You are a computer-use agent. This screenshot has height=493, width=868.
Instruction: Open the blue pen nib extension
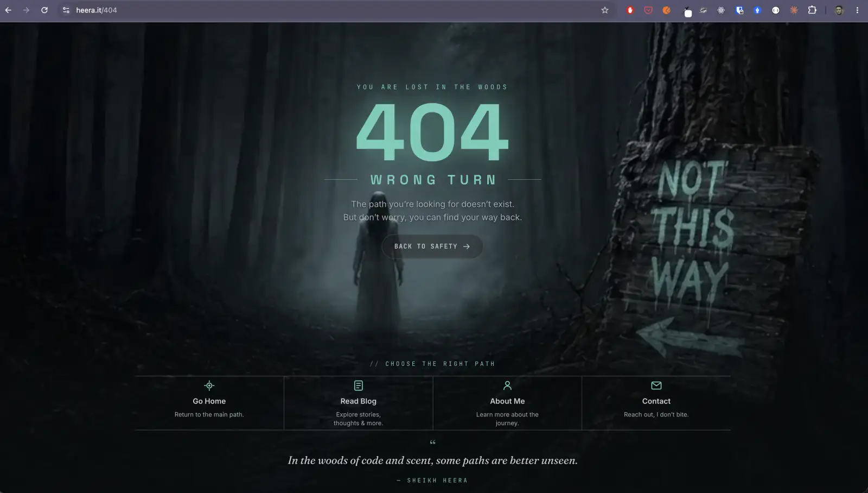757,10
